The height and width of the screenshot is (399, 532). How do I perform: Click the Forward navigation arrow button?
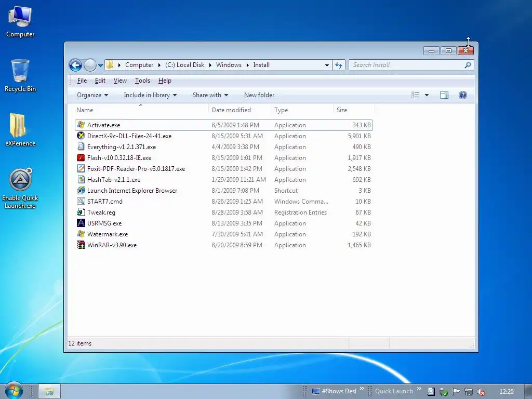tap(90, 65)
